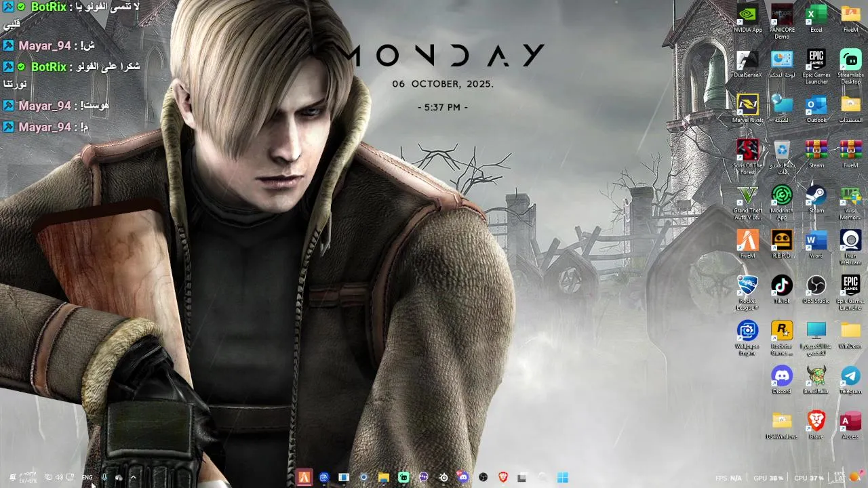Open the Brawlhalla desktop shortcut
The image size is (868, 488).
tap(816, 380)
